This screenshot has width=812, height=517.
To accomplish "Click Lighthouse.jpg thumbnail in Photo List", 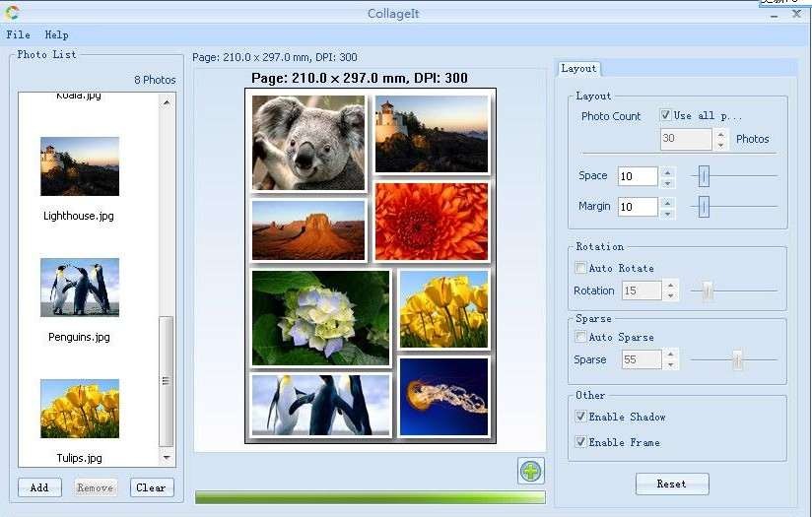I will (x=80, y=166).
